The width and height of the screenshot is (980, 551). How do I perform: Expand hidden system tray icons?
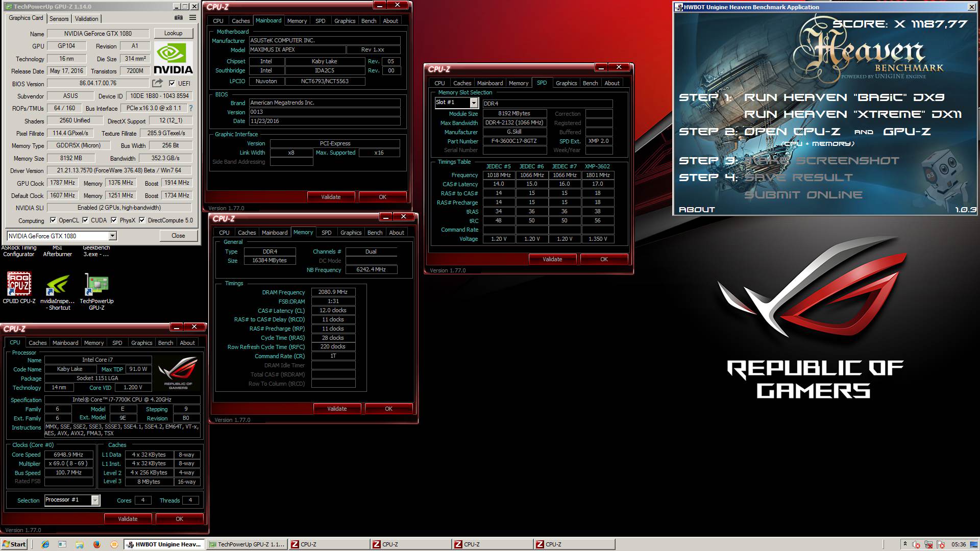(905, 544)
